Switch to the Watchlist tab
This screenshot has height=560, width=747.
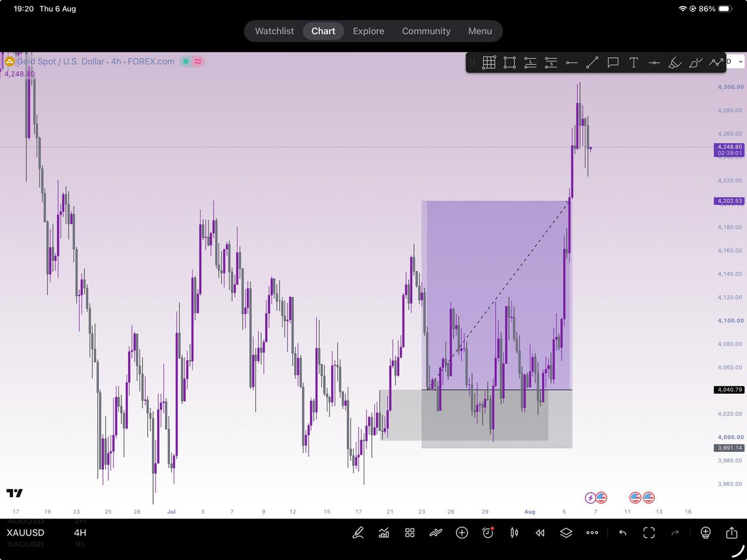275,31
